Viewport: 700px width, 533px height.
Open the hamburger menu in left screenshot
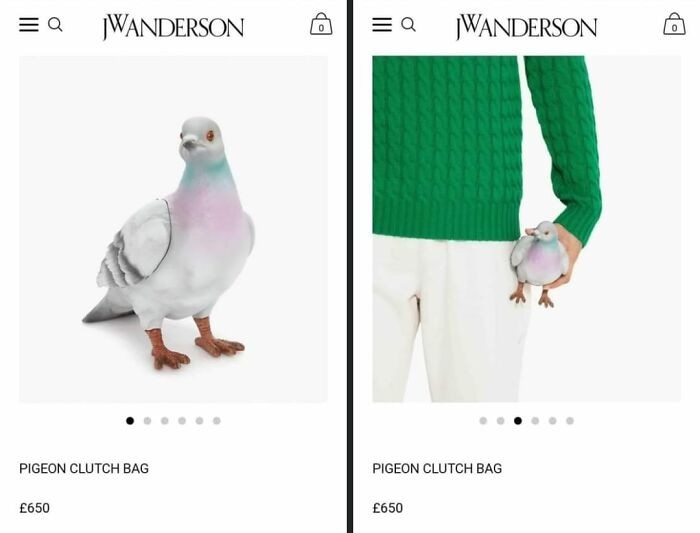[29, 25]
